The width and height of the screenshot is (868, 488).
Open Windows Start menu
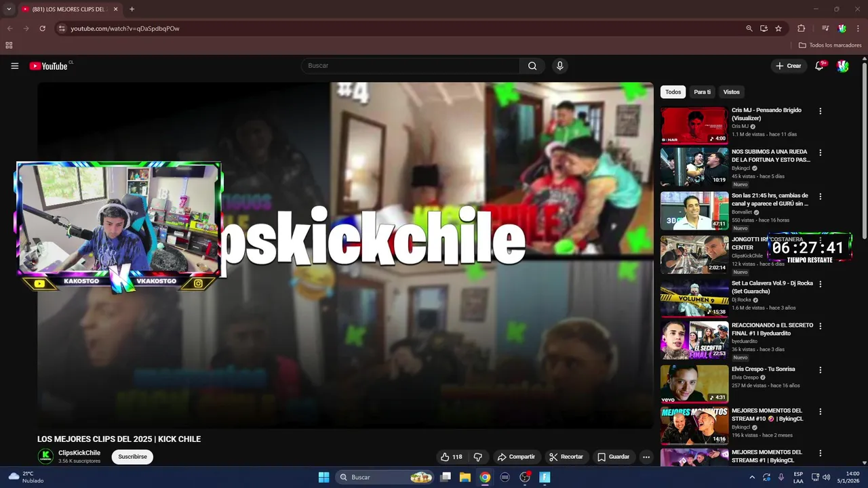pyautogui.click(x=323, y=477)
